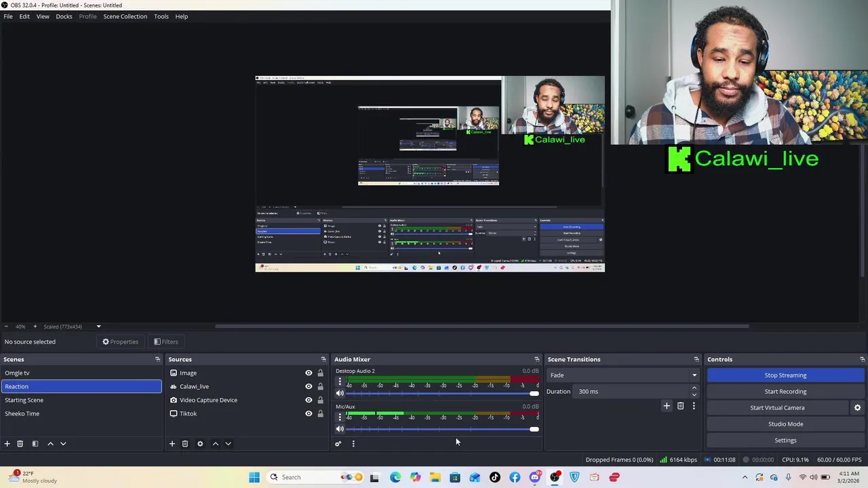The height and width of the screenshot is (488, 868).
Task: Zoom in preview with plus icon
Action: tap(35, 327)
